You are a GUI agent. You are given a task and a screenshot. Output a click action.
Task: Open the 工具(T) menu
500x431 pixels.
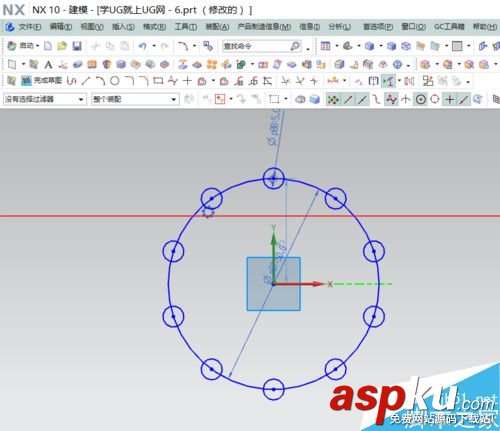tap(185, 27)
